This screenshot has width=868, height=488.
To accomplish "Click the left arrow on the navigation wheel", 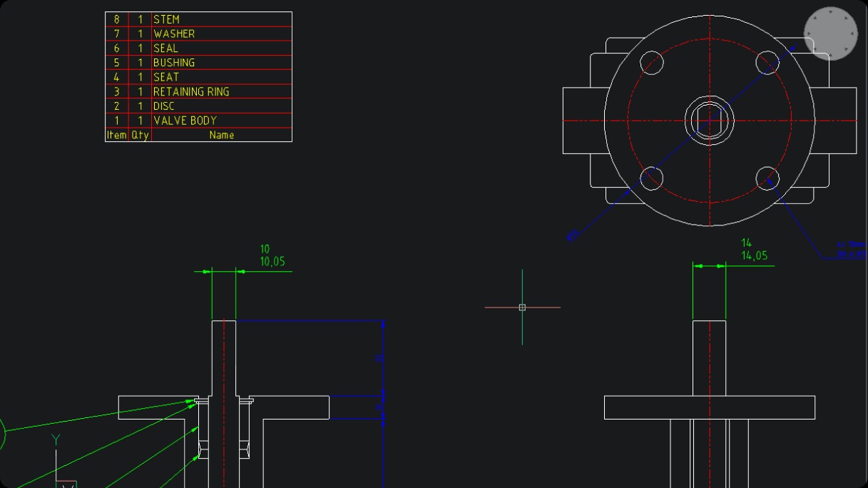I will click(809, 34).
